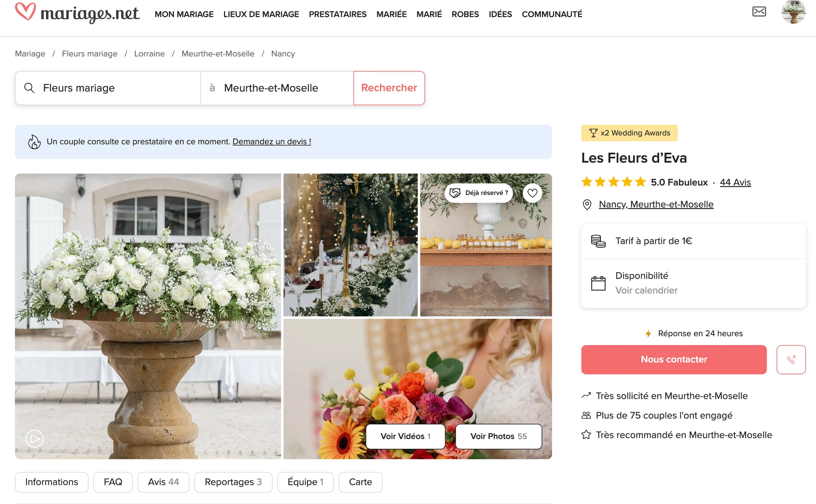Follow the 'Demandez un devis !' link

(x=272, y=142)
